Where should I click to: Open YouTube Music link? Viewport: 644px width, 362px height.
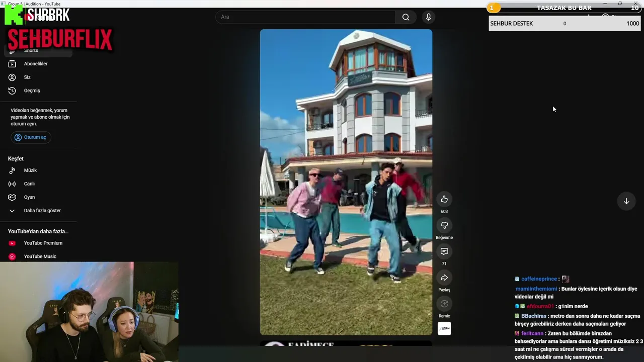coord(40,256)
